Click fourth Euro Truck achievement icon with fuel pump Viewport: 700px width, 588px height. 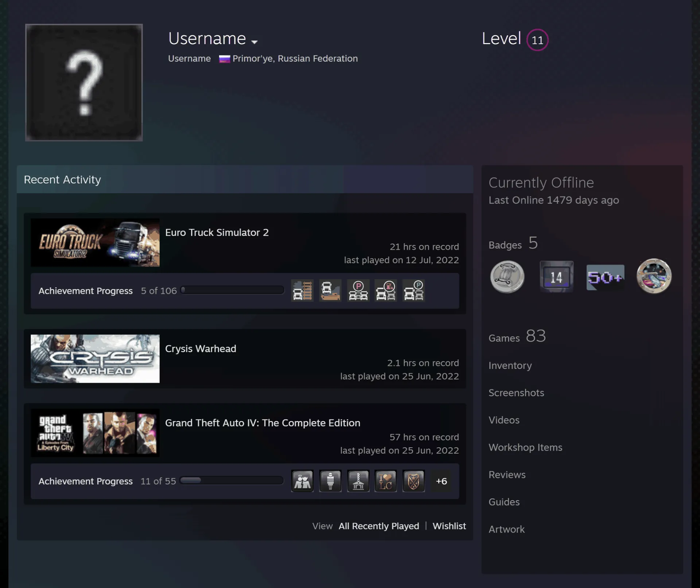(x=386, y=291)
